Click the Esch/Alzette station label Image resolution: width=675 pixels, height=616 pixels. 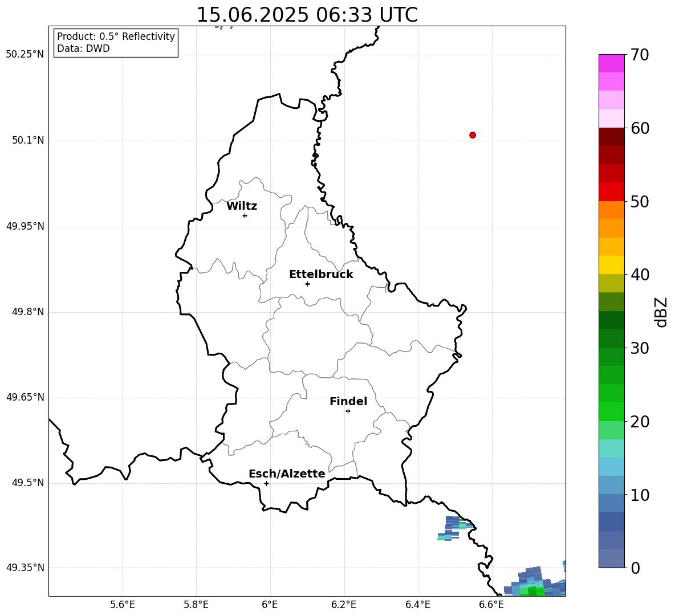[287, 474]
